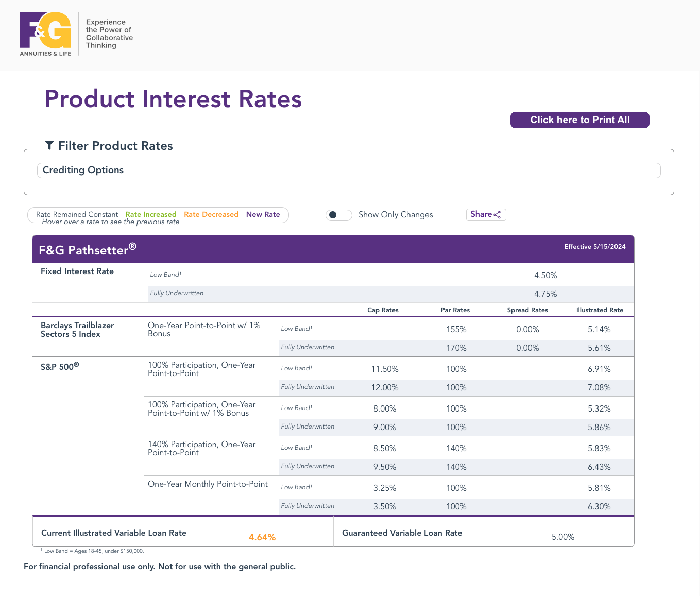Click the 6.30% illustrated rate value
Screen dimensions: 700x596
pos(599,507)
